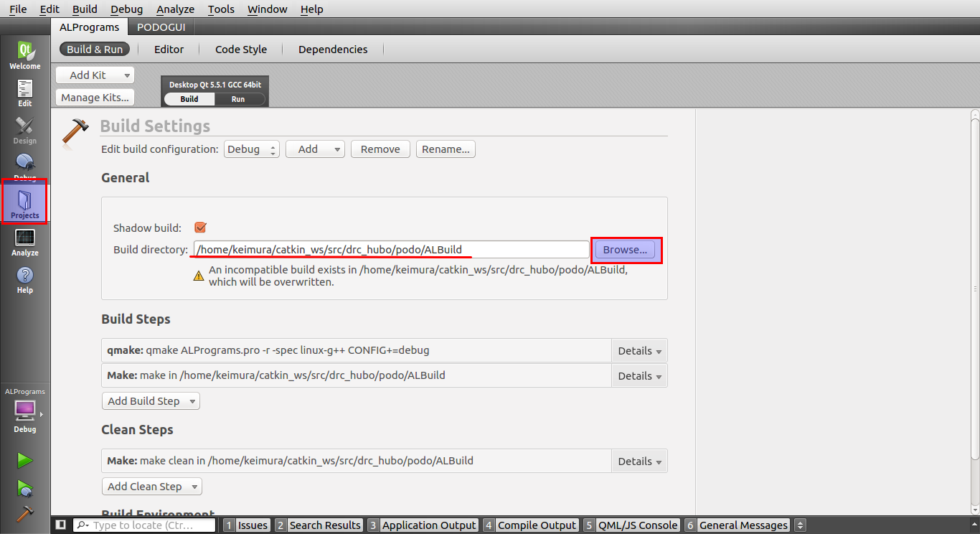Viewport: 980px width, 534px height.
Task: Click the Build directory path field
Action: pyautogui.click(x=391, y=250)
